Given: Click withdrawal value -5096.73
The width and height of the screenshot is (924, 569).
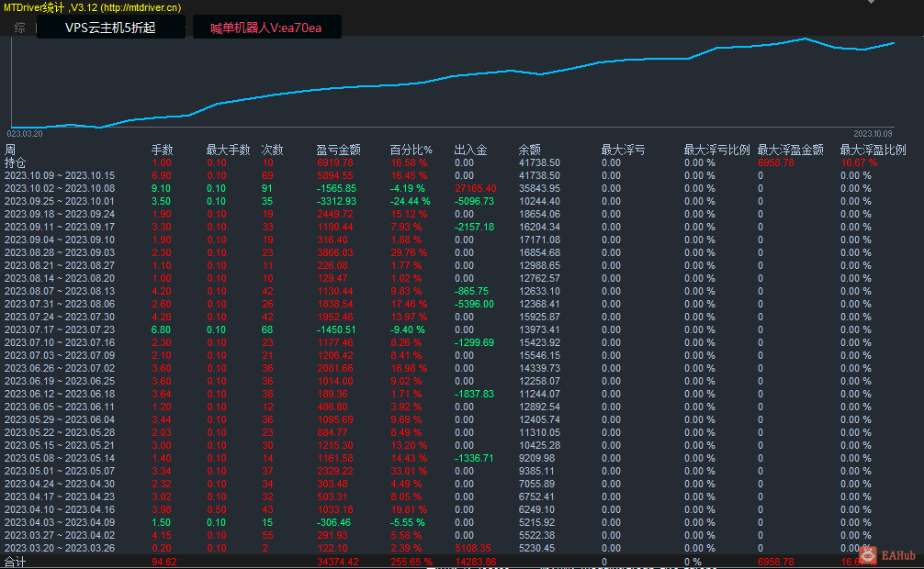Looking at the screenshot, I should click(474, 202).
